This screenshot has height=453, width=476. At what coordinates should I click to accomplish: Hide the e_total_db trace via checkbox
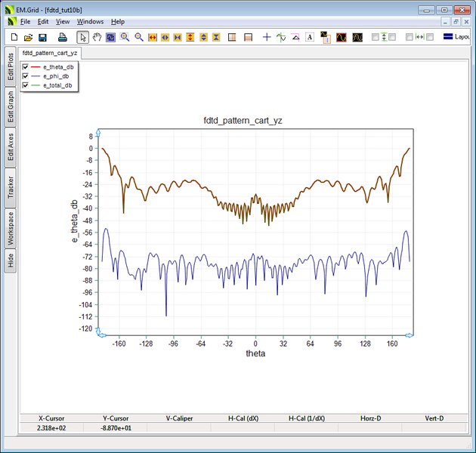click(26, 85)
